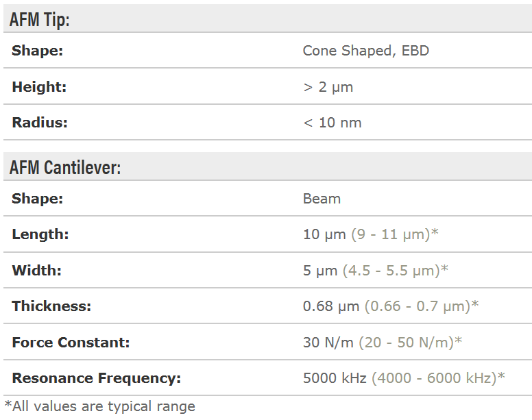
Task: Click the "All values are typical range" footnote
Action: tap(100, 406)
